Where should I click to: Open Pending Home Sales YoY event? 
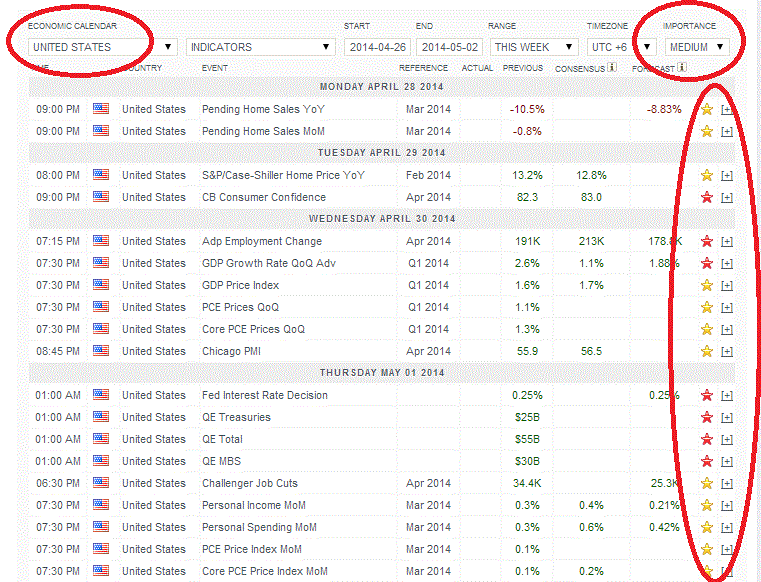click(x=263, y=109)
